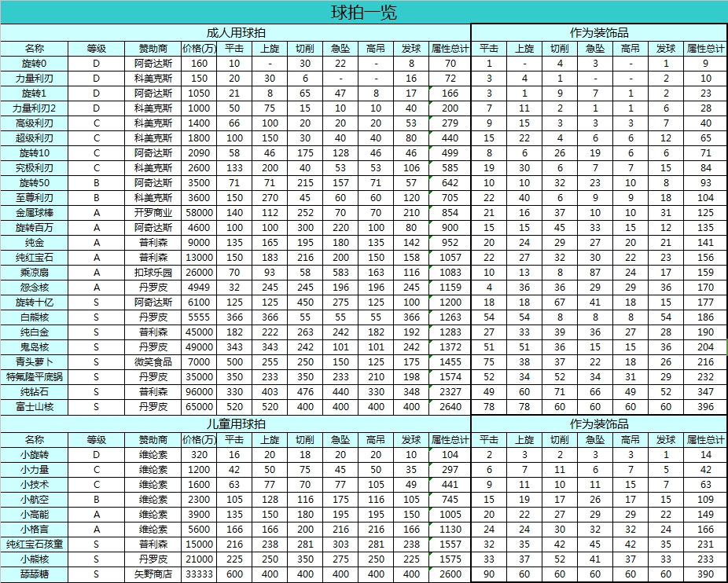Click the 旋转百万 name cell
Viewport: 728px width, 583px height.
pyautogui.click(x=35, y=227)
